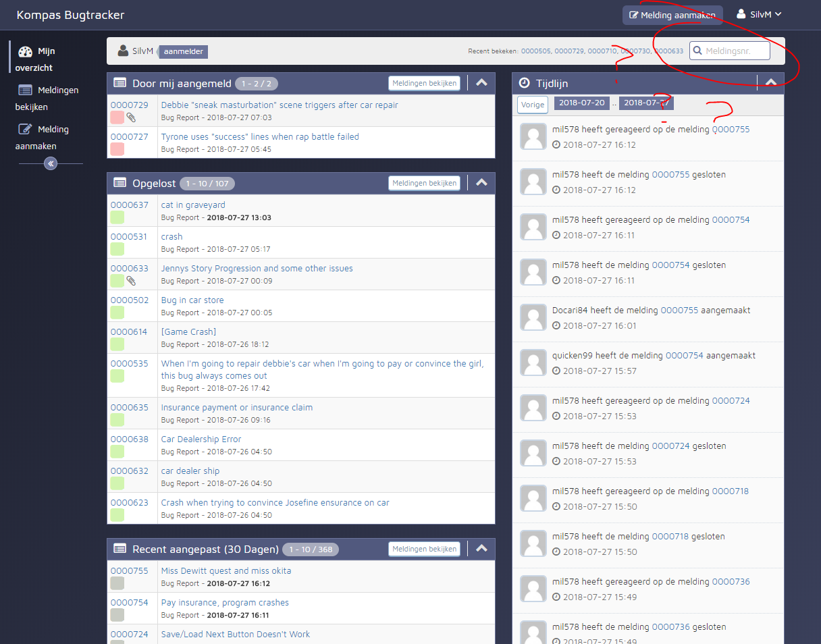
Task: Click the avatar for Docari84 timeline entry
Action: [x=533, y=317]
